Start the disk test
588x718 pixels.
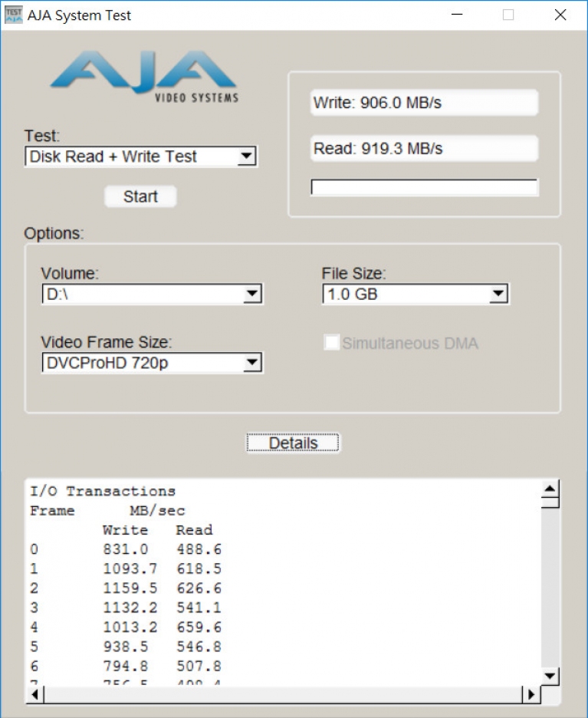[x=140, y=196]
